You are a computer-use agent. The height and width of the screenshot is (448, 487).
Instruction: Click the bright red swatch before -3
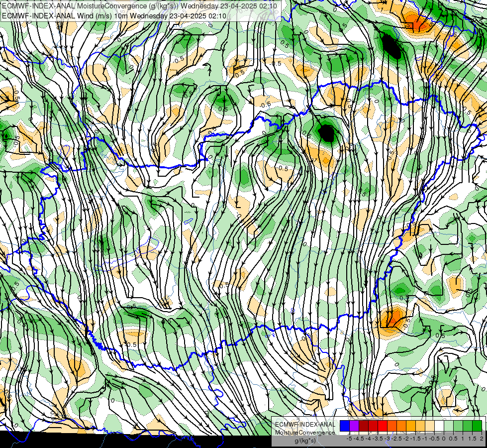383,426
